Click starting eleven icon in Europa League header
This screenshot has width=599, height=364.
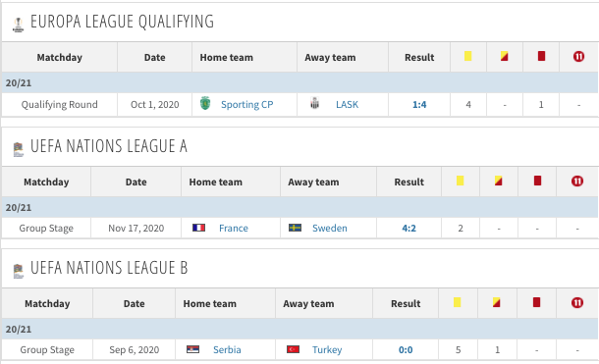(578, 57)
